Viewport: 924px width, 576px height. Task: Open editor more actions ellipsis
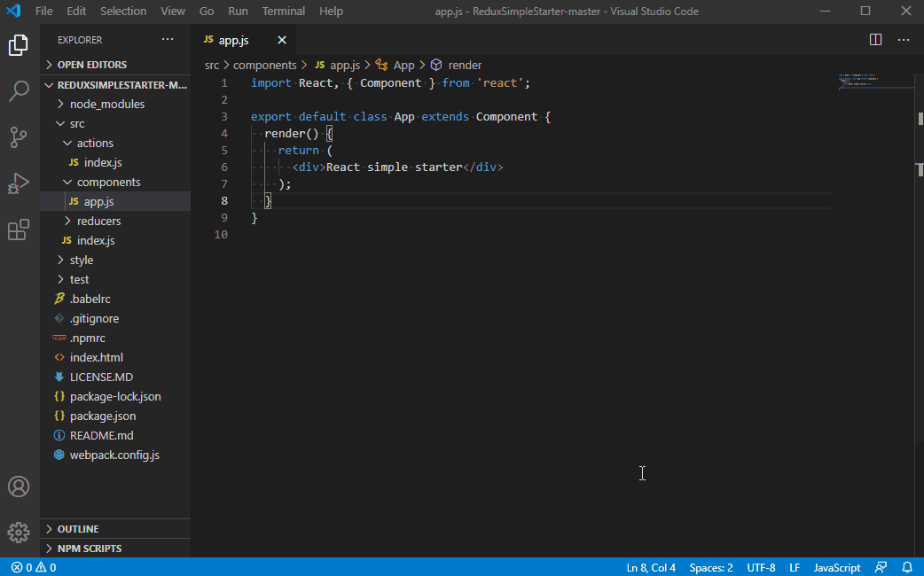tap(904, 40)
